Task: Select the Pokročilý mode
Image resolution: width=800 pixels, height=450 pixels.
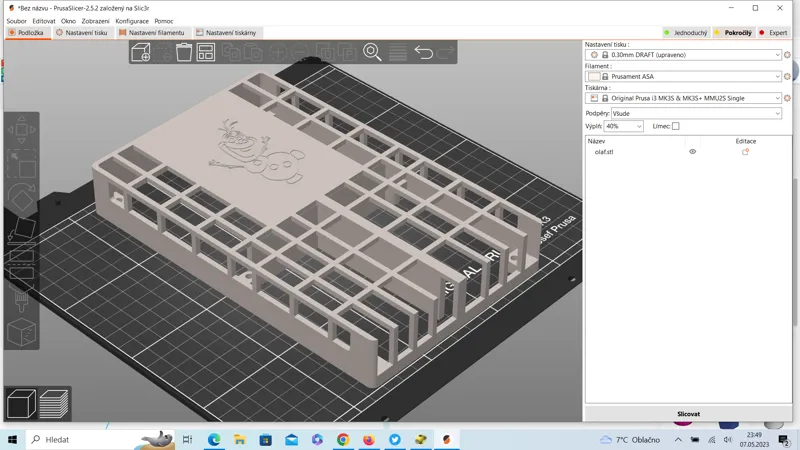Action: (x=734, y=33)
